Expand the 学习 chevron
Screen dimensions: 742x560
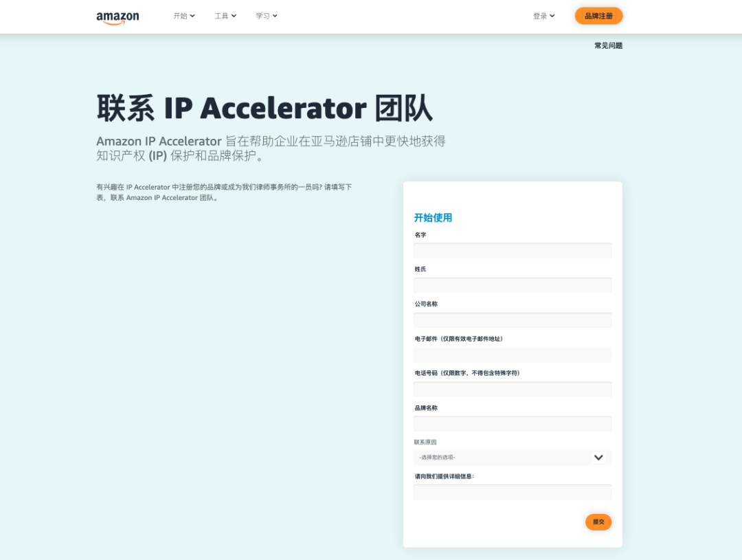click(x=275, y=16)
